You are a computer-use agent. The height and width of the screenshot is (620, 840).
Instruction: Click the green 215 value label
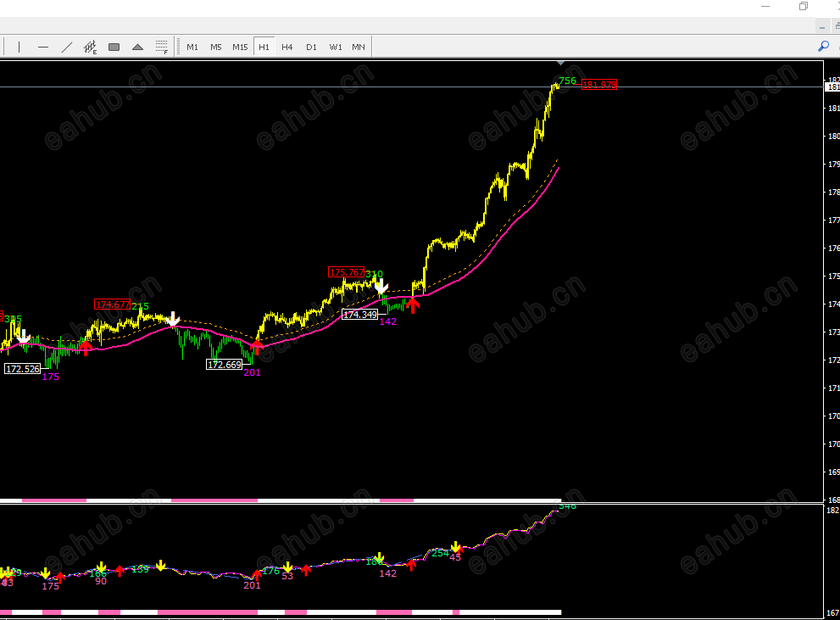pos(141,306)
